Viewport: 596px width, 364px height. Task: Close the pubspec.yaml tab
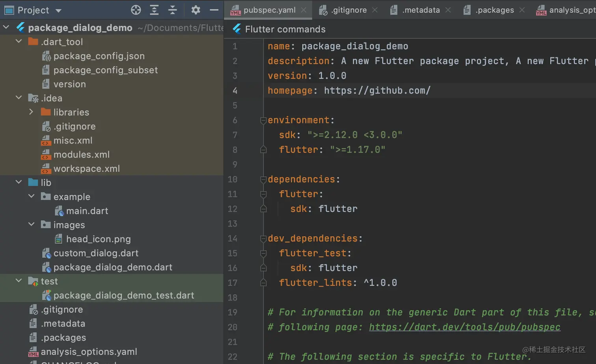(x=304, y=10)
